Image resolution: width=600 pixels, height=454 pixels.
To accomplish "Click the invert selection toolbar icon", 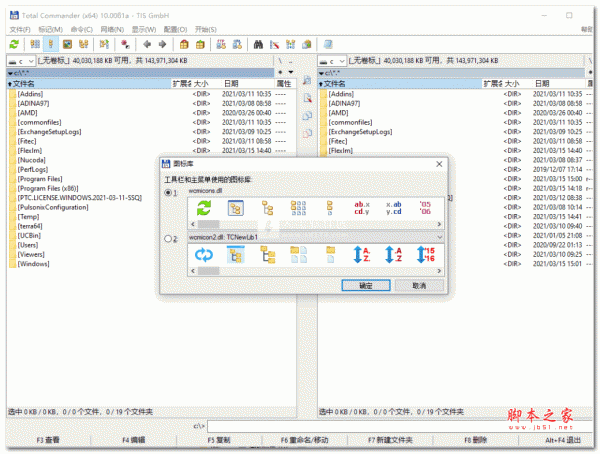I will 125,44.
